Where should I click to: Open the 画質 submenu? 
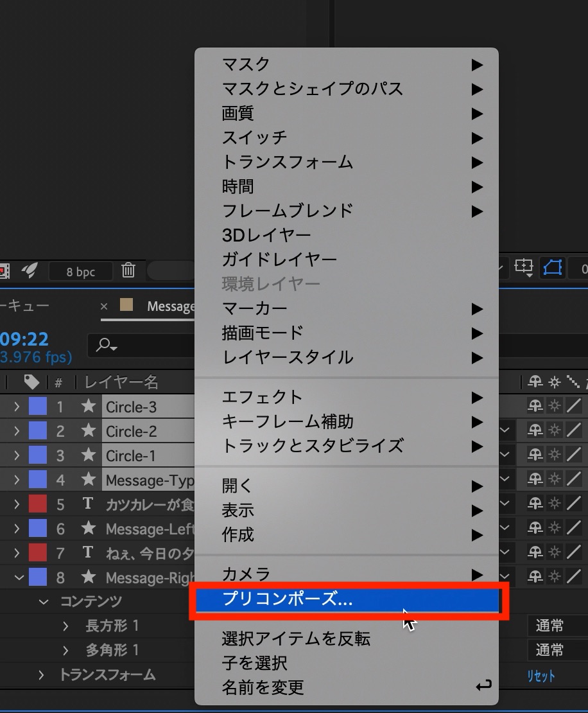tap(346, 114)
